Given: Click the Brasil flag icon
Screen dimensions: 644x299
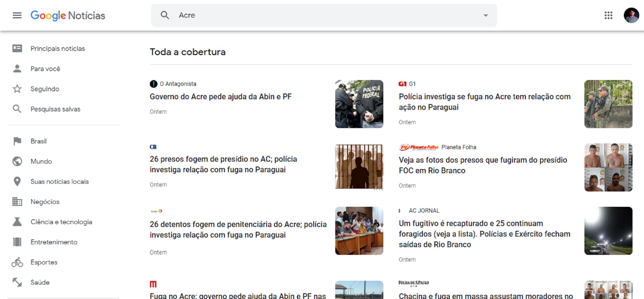Looking at the screenshot, I should (x=17, y=141).
